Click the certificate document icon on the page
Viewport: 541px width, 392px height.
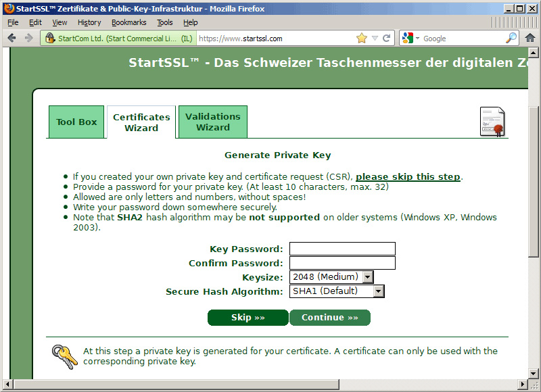point(492,122)
